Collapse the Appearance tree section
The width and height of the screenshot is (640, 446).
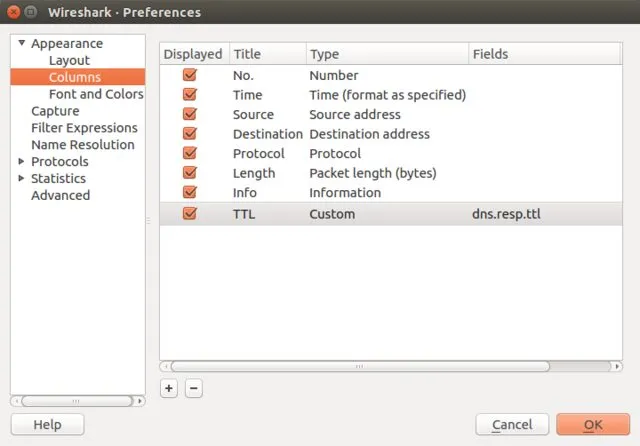tap(21, 44)
